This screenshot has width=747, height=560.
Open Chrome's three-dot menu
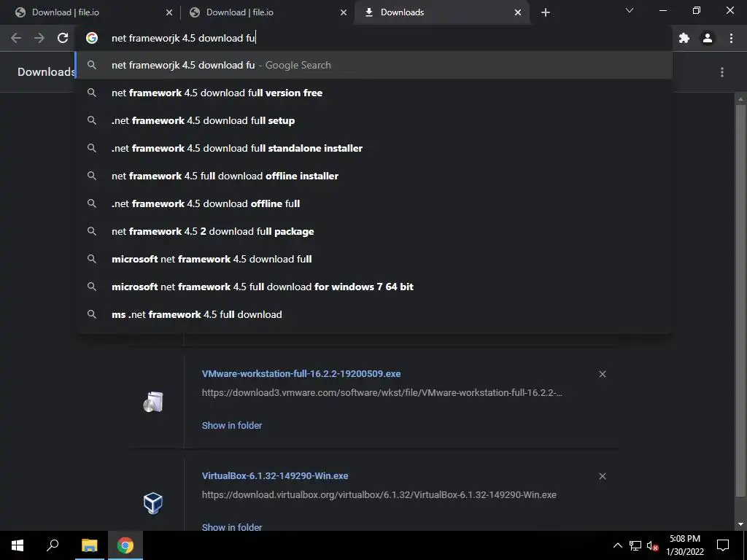point(731,38)
